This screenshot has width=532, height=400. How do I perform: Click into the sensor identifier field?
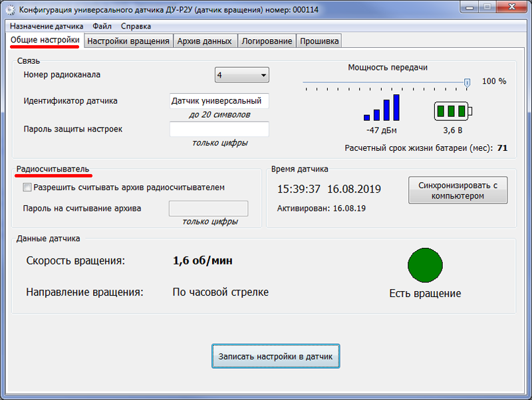click(219, 101)
